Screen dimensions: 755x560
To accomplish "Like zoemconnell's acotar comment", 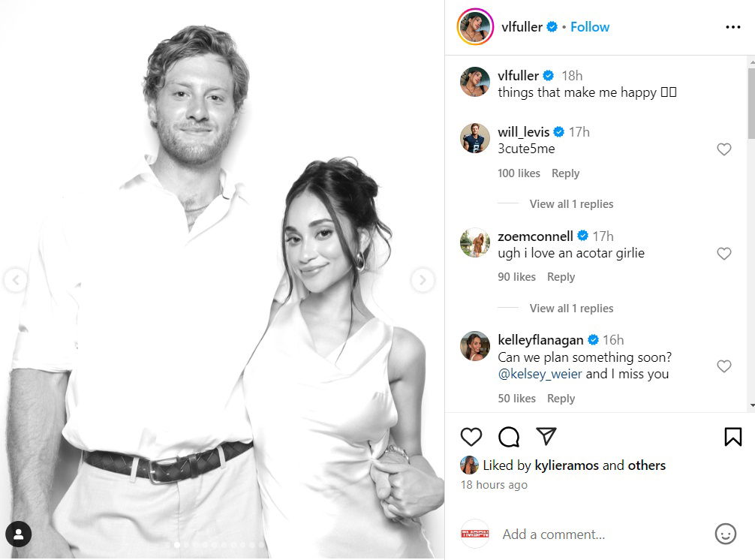I will (x=724, y=254).
